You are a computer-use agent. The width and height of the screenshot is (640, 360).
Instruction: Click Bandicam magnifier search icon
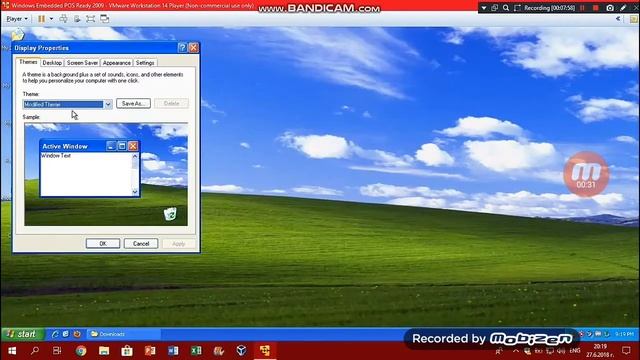[506, 8]
